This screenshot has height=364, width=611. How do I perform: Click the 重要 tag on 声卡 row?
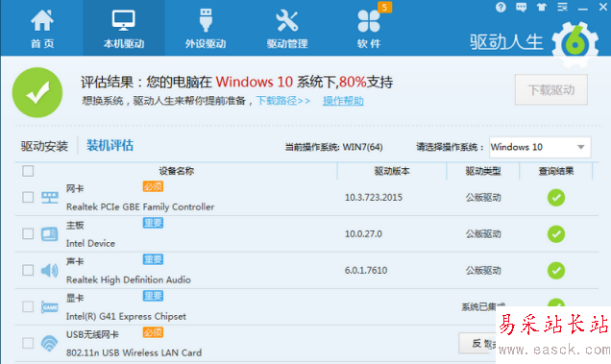click(153, 259)
